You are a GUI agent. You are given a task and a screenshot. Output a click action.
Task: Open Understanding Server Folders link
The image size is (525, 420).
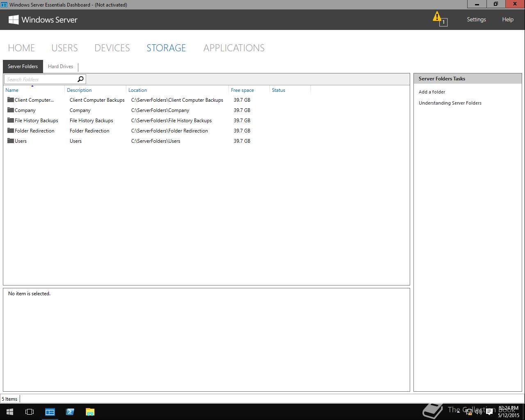click(450, 103)
